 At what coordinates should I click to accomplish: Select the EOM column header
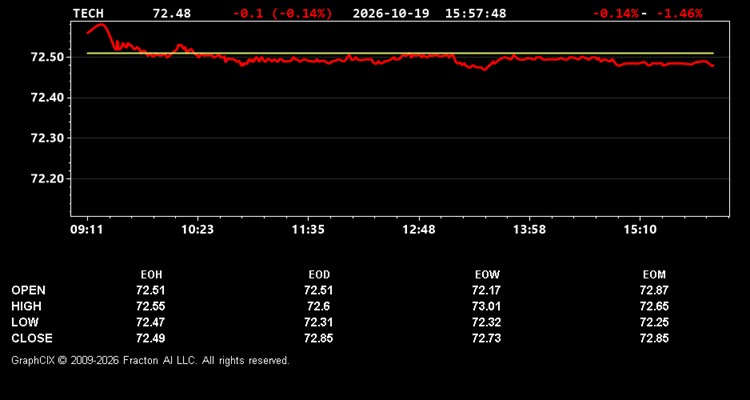click(654, 275)
